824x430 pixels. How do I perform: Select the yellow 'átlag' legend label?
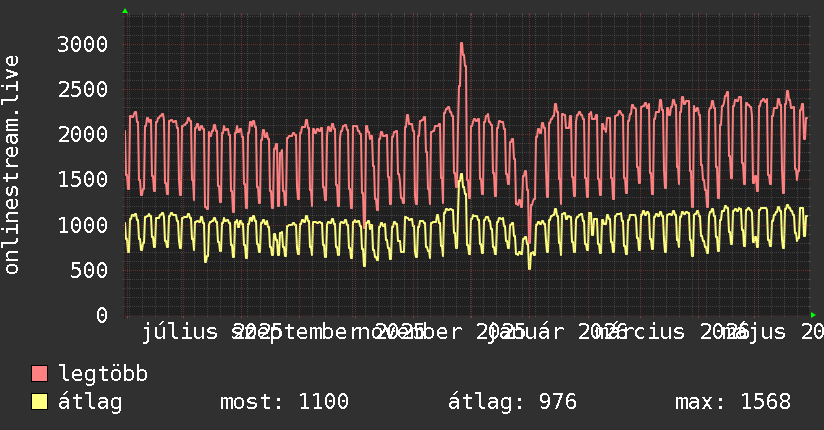(x=90, y=402)
